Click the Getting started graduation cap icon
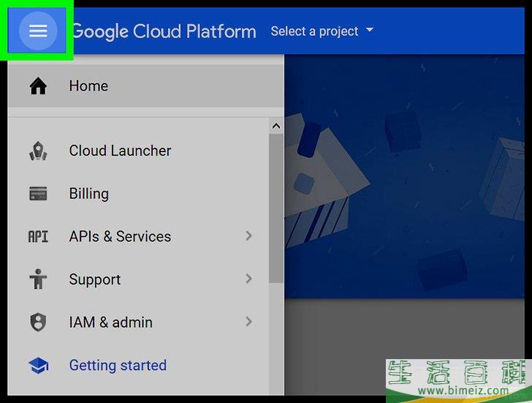 click(38, 365)
